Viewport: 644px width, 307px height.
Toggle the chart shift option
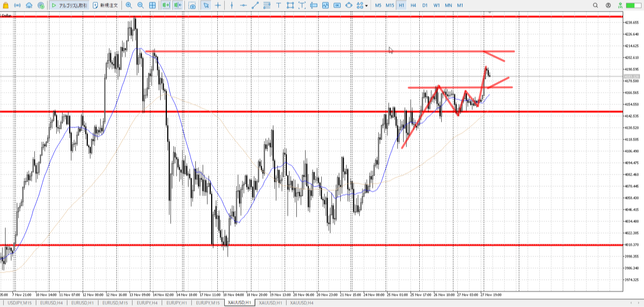tap(178, 5)
